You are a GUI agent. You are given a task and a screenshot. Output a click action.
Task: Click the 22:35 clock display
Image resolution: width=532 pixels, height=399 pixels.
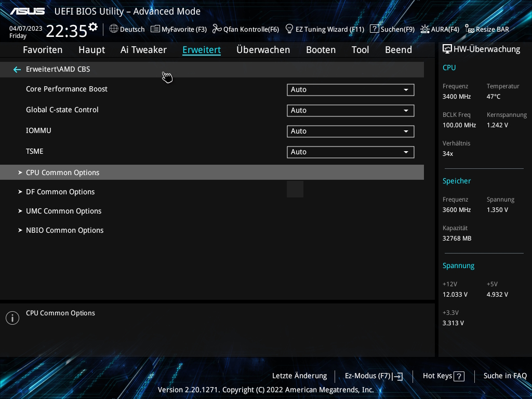[x=66, y=31]
